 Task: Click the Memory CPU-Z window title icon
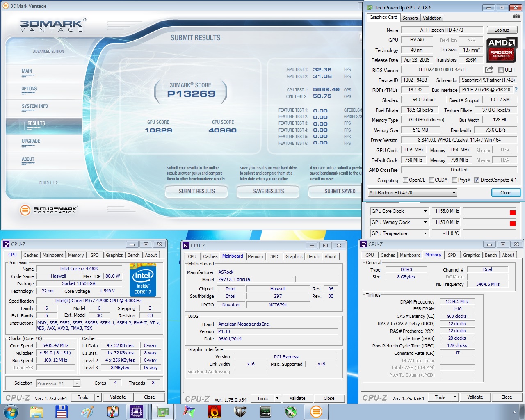click(363, 244)
